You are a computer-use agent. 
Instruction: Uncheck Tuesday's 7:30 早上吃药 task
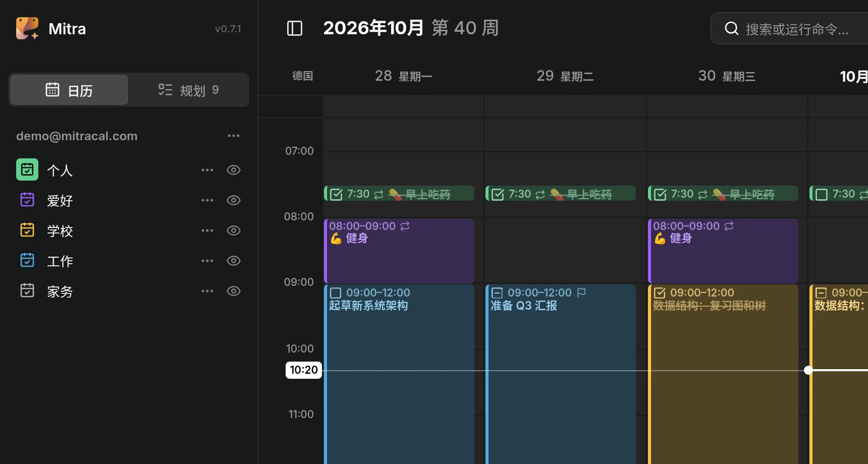coord(498,194)
